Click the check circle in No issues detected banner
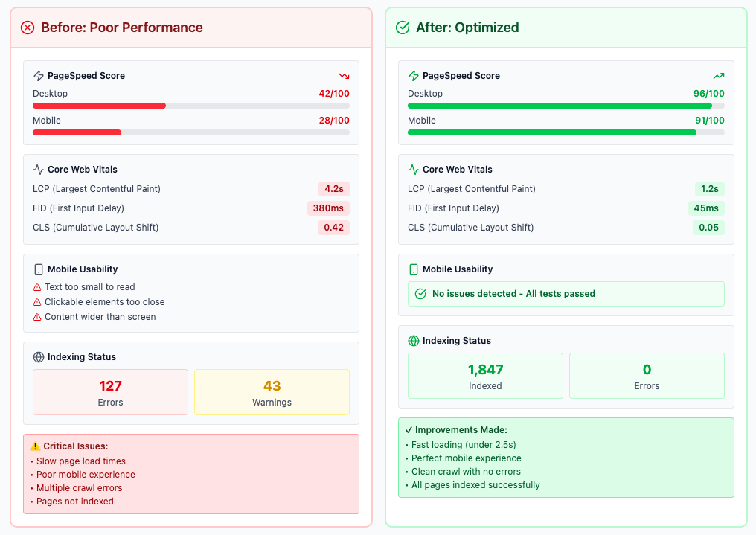 tap(420, 294)
